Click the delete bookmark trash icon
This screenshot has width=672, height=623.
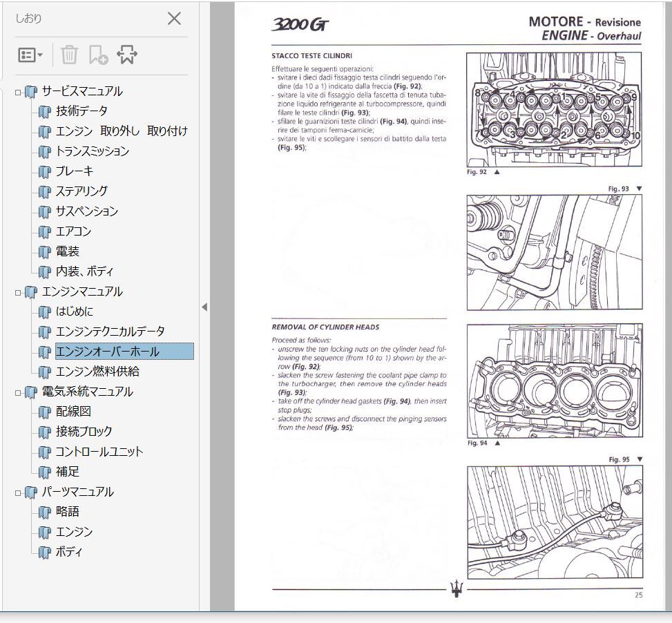[x=69, y=55]
